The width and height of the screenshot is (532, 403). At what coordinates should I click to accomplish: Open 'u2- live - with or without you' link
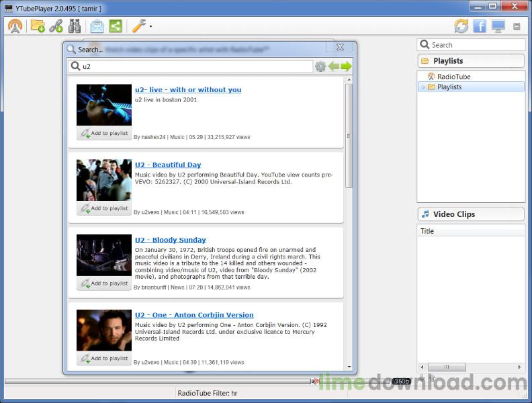point(188,90)
